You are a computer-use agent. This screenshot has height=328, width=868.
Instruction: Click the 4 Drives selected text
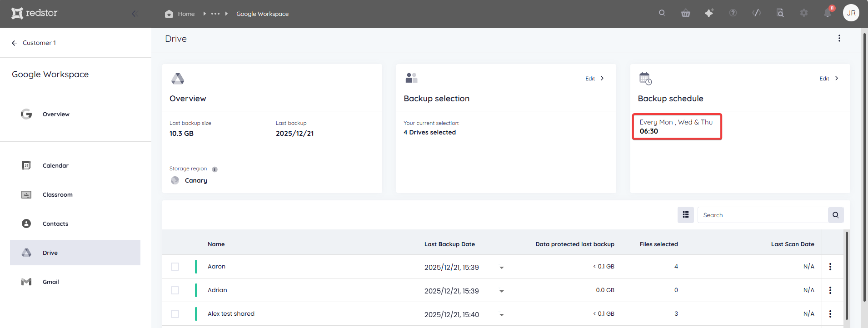pyautogui.click(x=429, y=132)
